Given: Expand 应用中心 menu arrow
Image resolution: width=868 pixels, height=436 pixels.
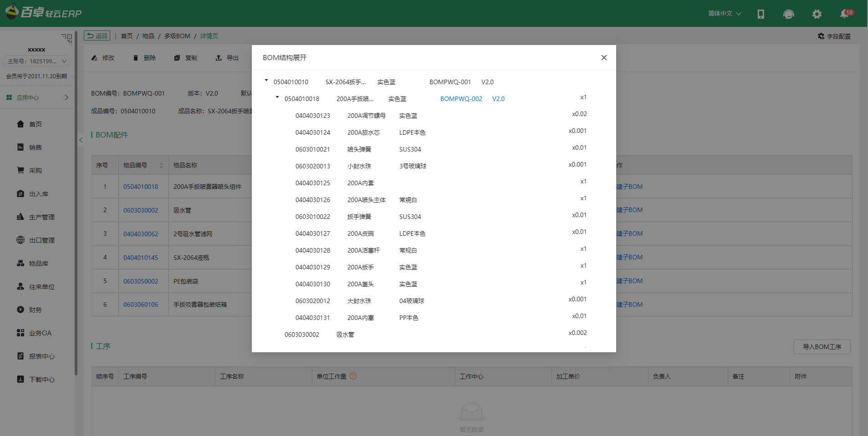Looking at the screenshot, I should (x=66, y=97).
